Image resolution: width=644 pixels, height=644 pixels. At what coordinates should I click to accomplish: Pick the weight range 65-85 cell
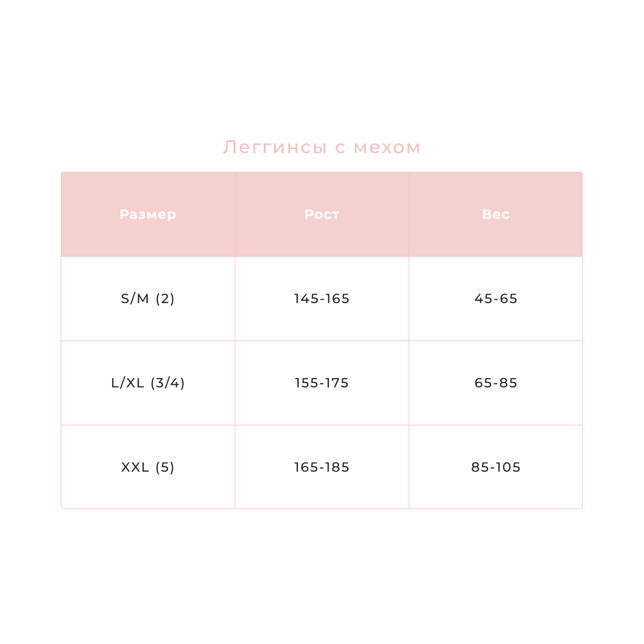click(x=496, y=383)
